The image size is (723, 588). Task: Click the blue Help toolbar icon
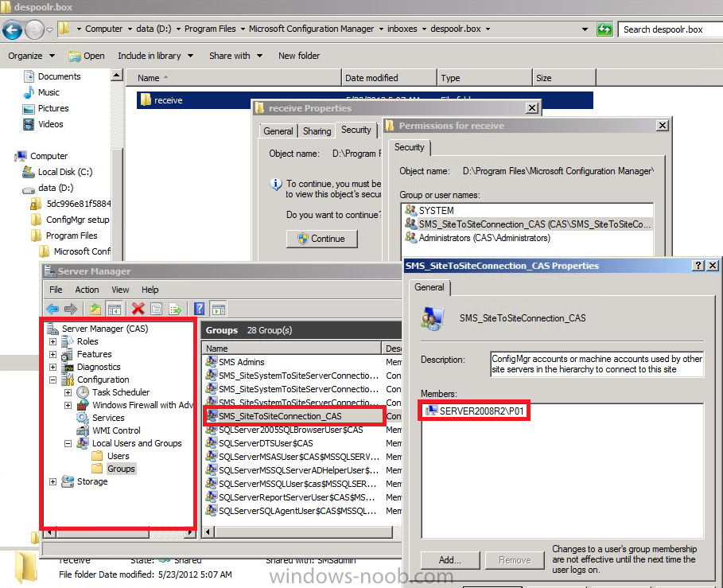(x=199, y=309)
